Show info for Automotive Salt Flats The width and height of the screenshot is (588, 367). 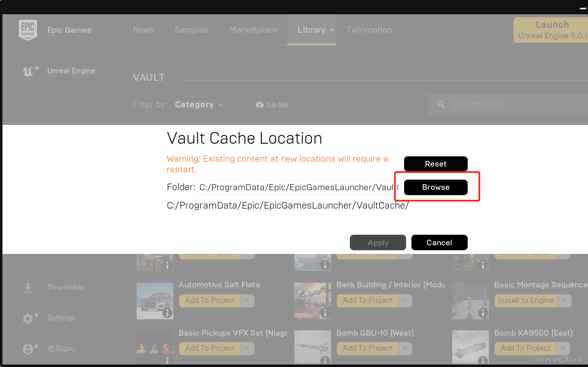167,313
